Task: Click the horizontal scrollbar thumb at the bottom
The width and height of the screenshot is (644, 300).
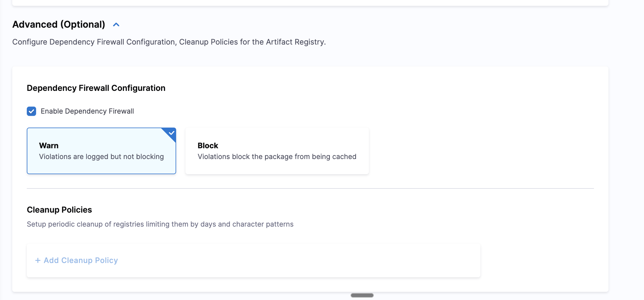Action: click(x=362, y=295)
